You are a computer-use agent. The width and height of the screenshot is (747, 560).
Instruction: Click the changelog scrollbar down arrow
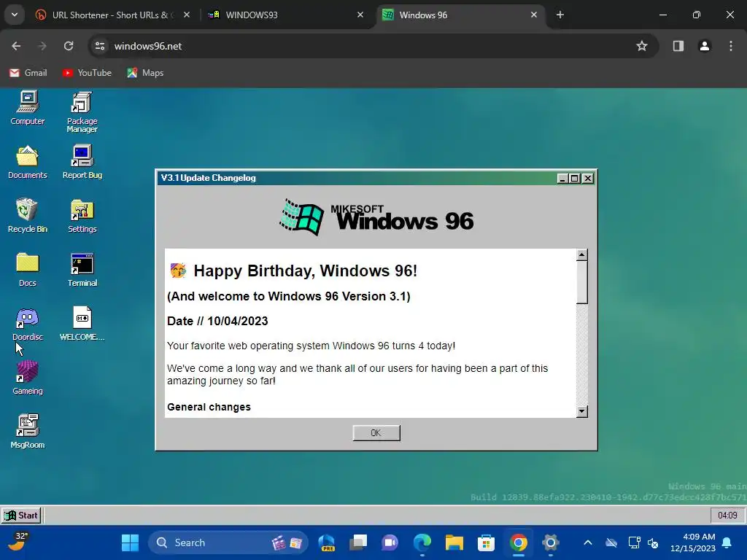pyautogui.click(x=581, y=411)
